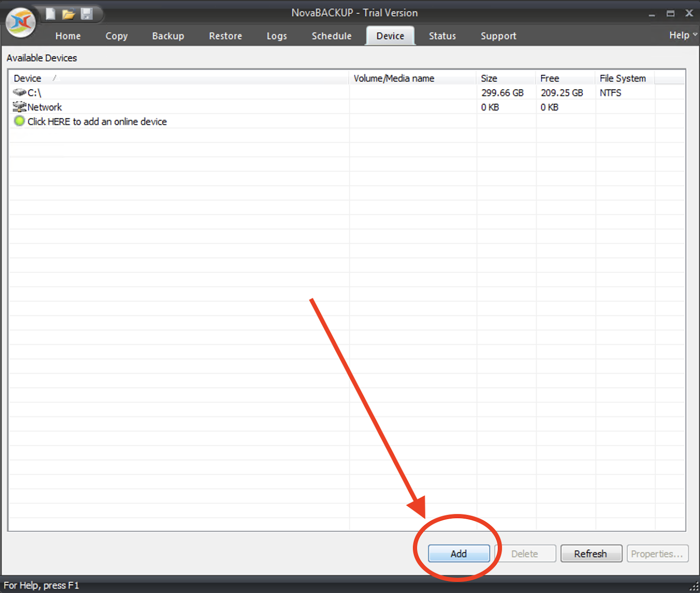Click 'Click HERE to add an online device'

[x=97, y=122]
